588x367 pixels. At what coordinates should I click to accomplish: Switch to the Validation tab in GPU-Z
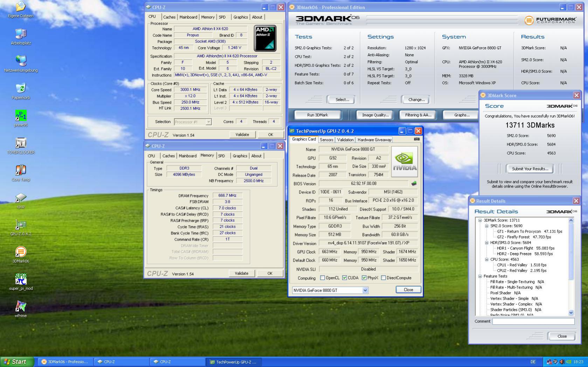345,140
